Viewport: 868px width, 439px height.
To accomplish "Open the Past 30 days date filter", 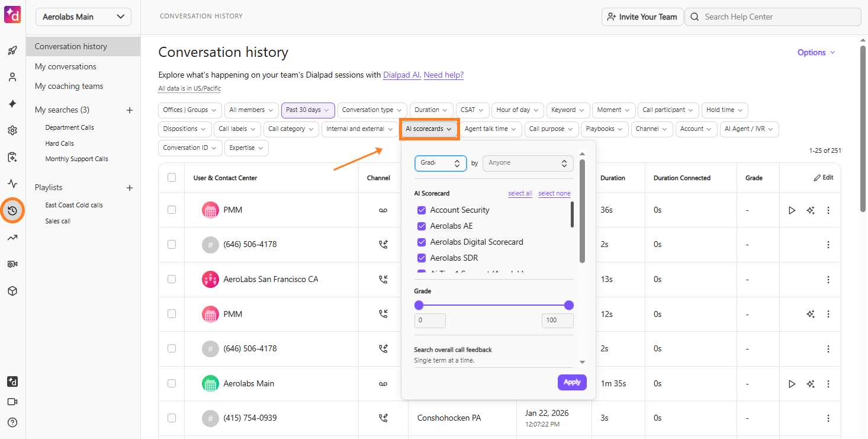I will (308, 110).
